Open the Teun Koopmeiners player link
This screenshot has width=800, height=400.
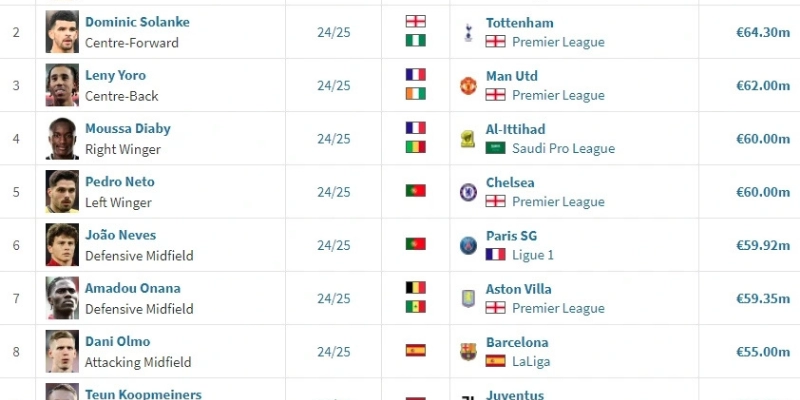pyautogui.click(x=143, y=394)
